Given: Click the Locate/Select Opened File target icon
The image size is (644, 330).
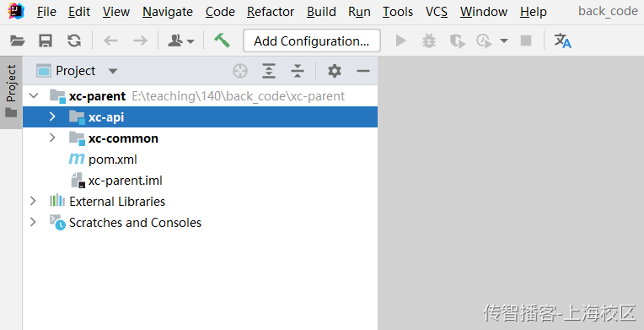Looking at the screenshot, I should coord(240,71).
